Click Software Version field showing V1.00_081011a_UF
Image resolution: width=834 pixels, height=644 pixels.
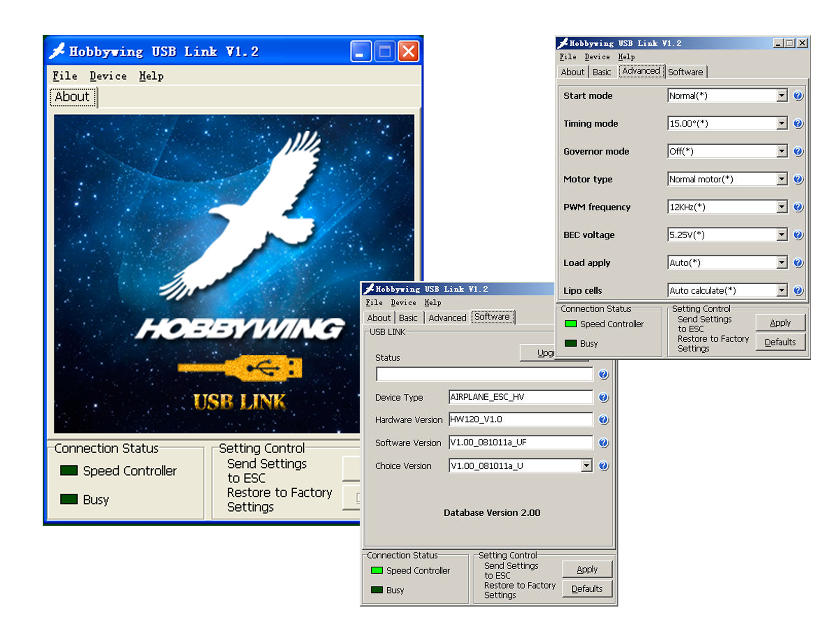coord(520,443)
